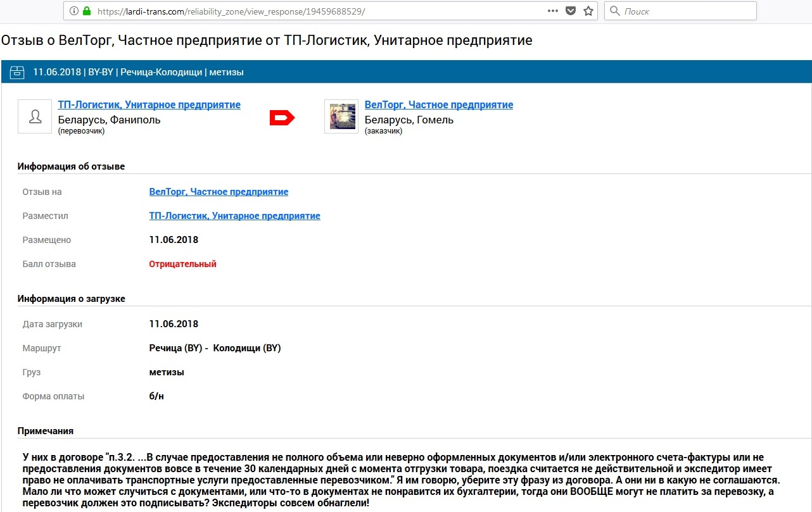Click the green secure connection padlock
812x512 pixels.
pyautogui.click(x=87, y=11)
